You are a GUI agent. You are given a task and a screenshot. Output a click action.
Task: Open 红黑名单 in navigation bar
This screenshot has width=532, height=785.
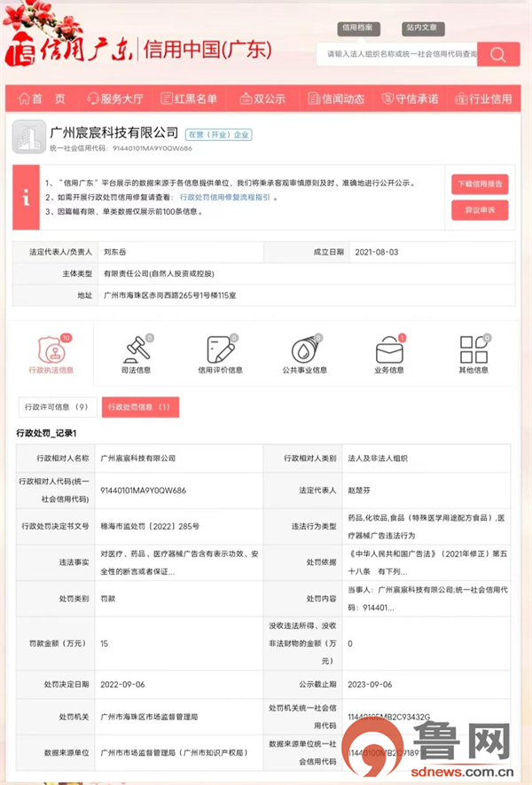[x=189, y=98]
